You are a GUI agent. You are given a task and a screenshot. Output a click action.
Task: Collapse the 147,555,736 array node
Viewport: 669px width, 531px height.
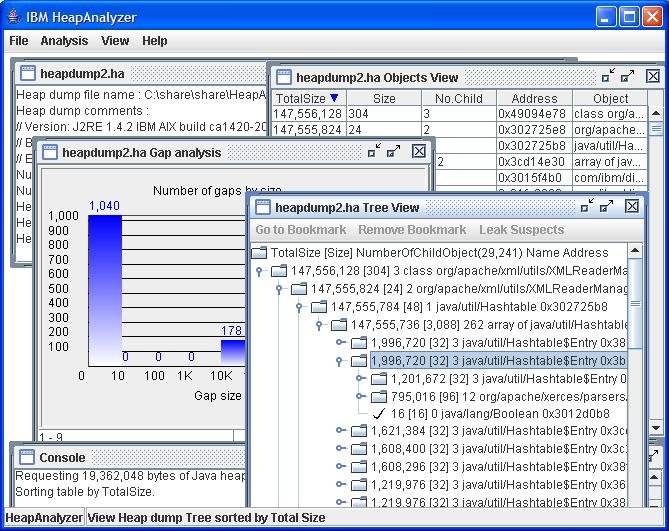[320, 325]
